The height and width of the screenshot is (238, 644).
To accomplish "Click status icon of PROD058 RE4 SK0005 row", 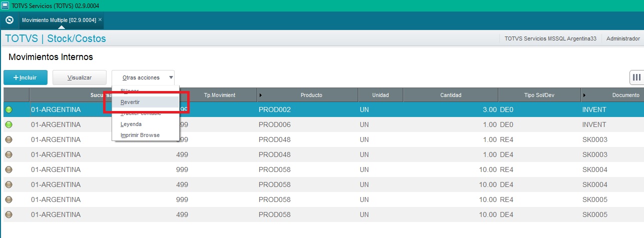I will coord(9,199).
